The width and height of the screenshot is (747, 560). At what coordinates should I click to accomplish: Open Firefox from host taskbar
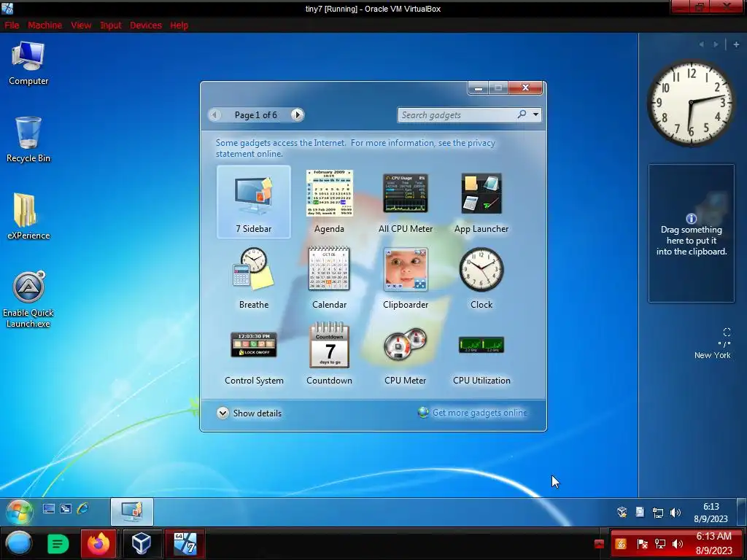click(x=98, y=543)
